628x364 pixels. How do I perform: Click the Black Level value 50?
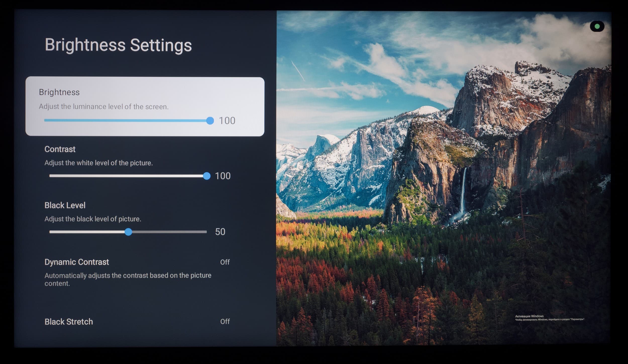coord(220,232)
